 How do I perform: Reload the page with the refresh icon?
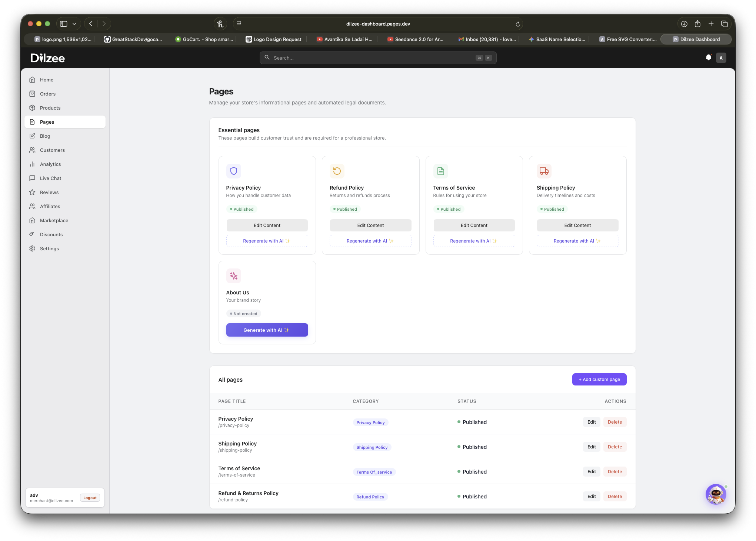point(518,24)
